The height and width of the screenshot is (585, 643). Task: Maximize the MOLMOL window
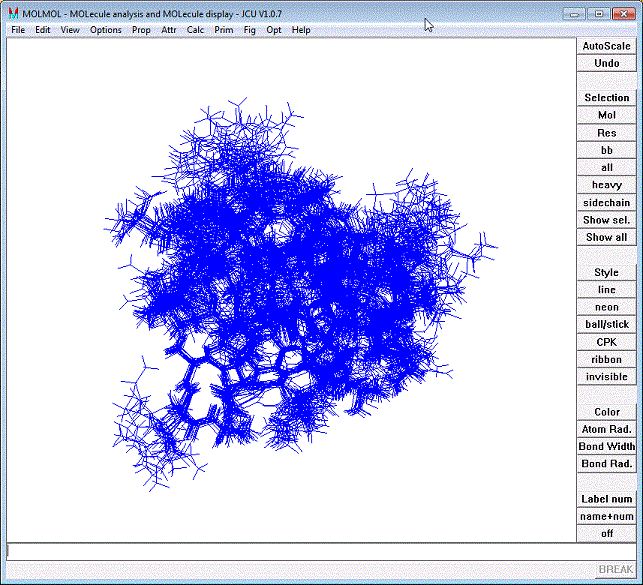tap(599, 14)
